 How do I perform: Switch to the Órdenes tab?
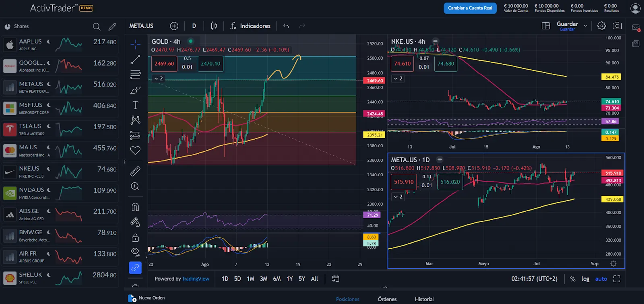(387, 299)
